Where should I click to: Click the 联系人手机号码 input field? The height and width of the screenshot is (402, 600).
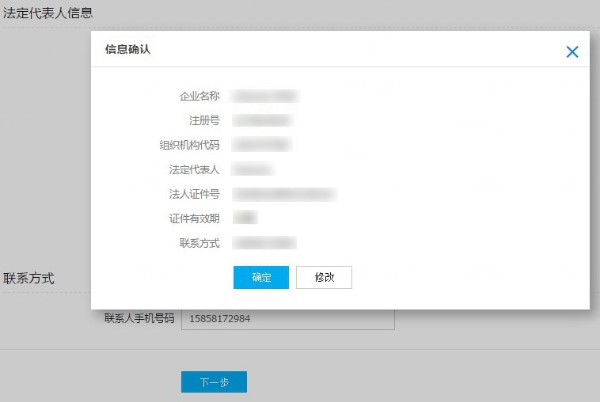287,319
